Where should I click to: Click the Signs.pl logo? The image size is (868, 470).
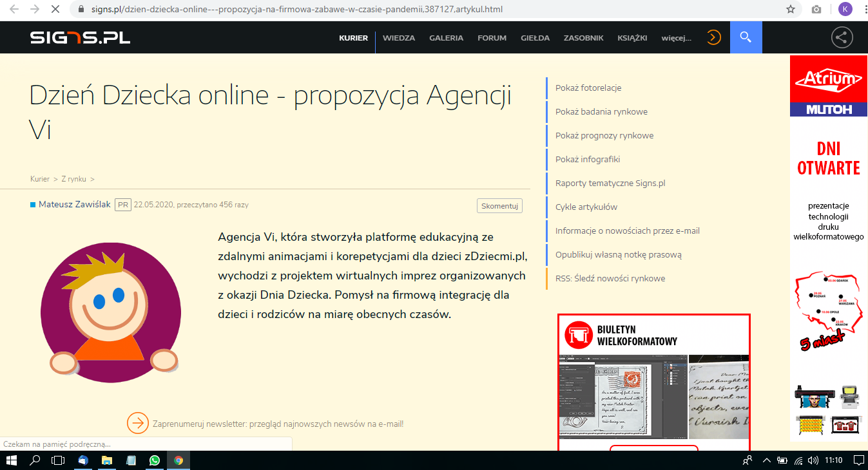pyautogui.click(x=80, y=37)
